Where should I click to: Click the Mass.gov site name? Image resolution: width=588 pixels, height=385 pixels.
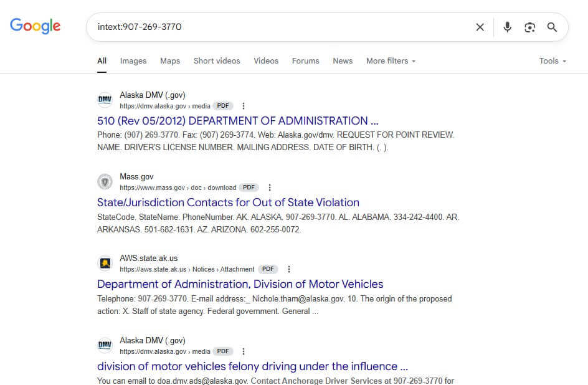136,176
